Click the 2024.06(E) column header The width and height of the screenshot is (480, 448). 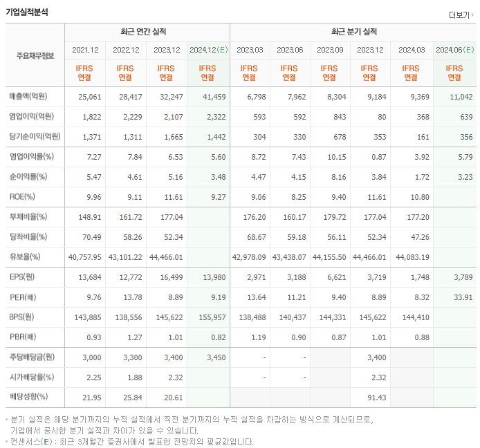(455, 50)
